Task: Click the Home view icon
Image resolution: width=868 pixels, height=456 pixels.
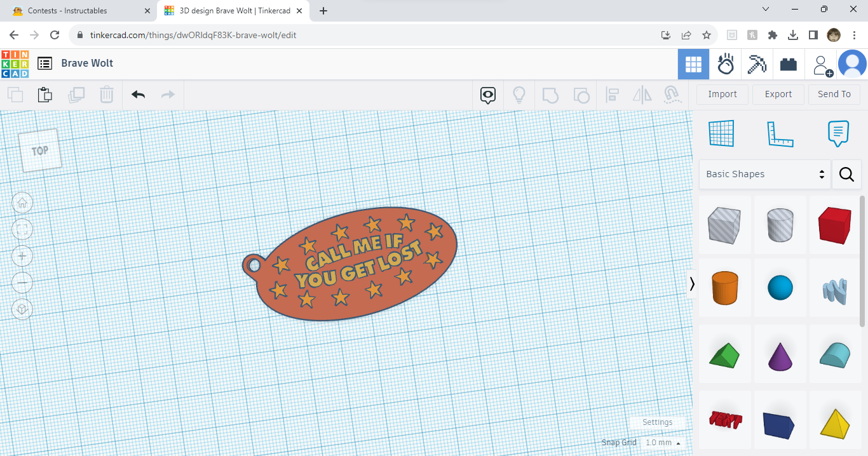Action: point(22,203)
